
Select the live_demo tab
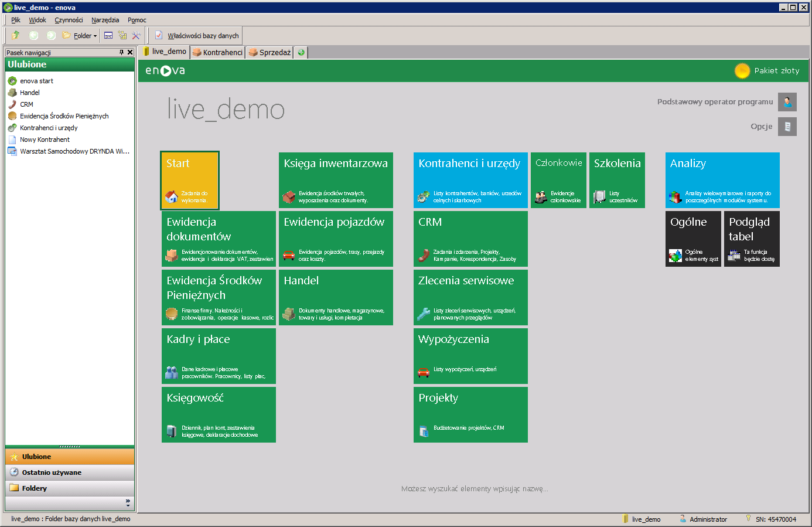click(165, 52)
